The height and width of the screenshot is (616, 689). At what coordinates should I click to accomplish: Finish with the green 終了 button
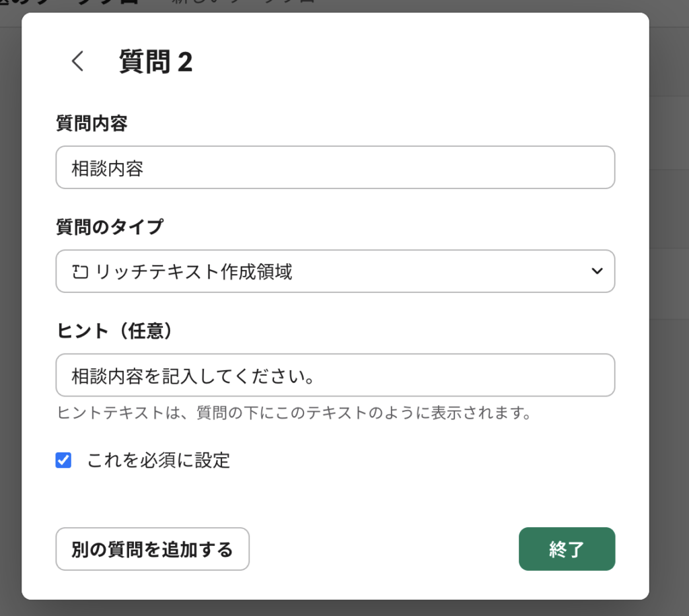click(x=567, y=549)
